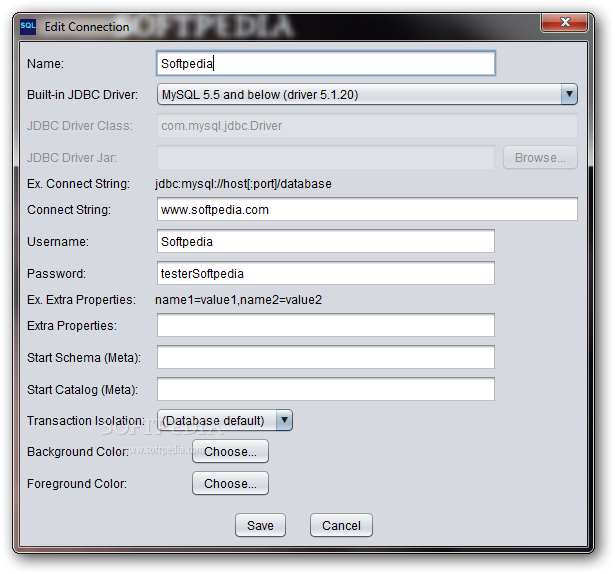Focus the Name input field
The height and width of the screenshot is (574, 615).
[x=326, y=63]
